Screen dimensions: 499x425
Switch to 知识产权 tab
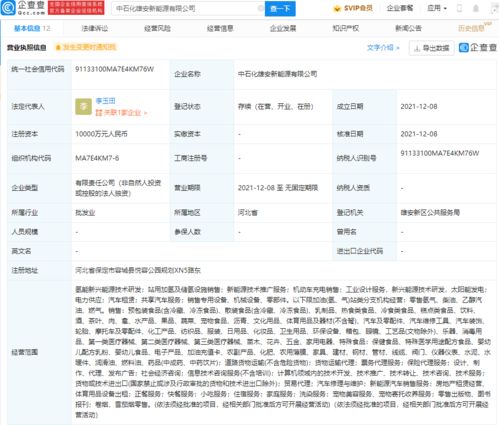point(346,28)
